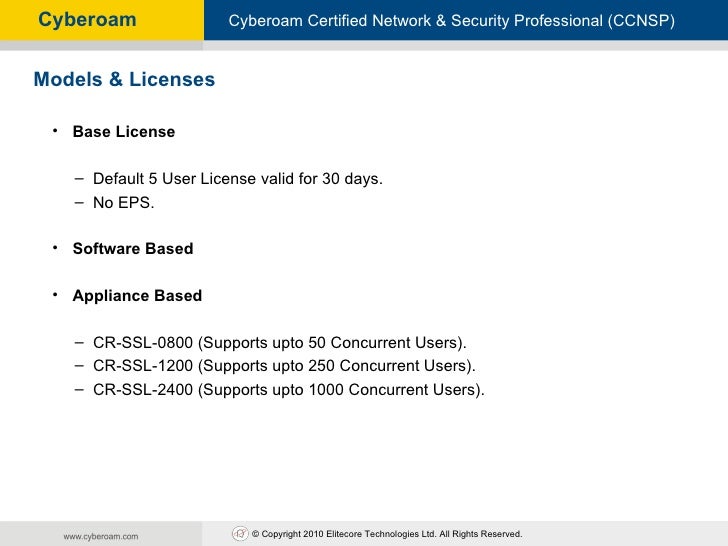The image size is (728, 546).
Task: Select the CR-SSL-1200 line
Action: (284, 366)
